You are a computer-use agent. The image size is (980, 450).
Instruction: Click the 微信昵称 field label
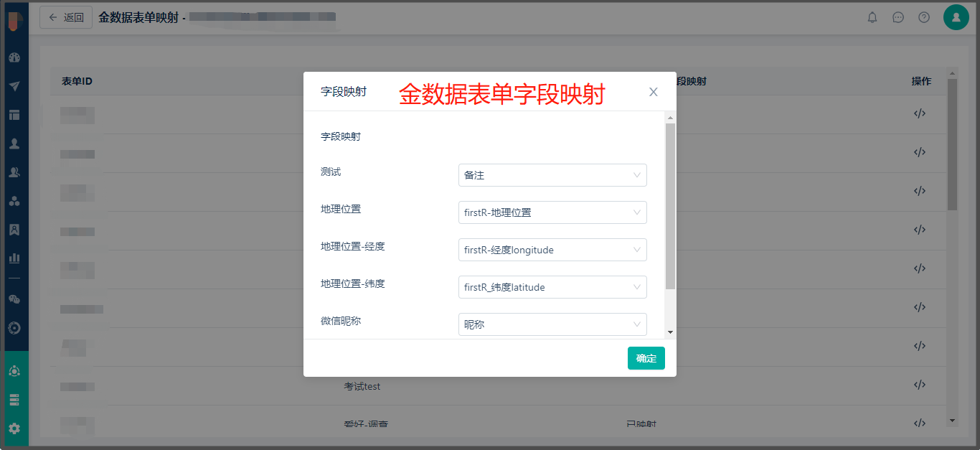click(x=341, y=322)
